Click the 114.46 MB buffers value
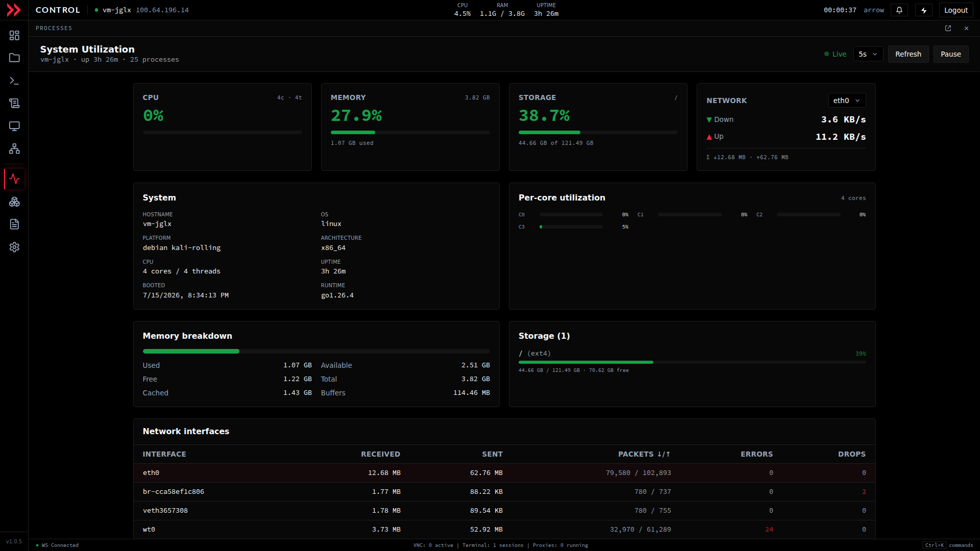The height and width of the screenshot is (551, 980). [x=471, y=393]
